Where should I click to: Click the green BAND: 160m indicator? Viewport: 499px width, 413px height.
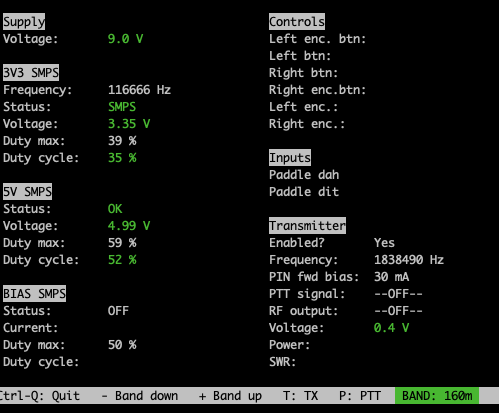[437, 396]
